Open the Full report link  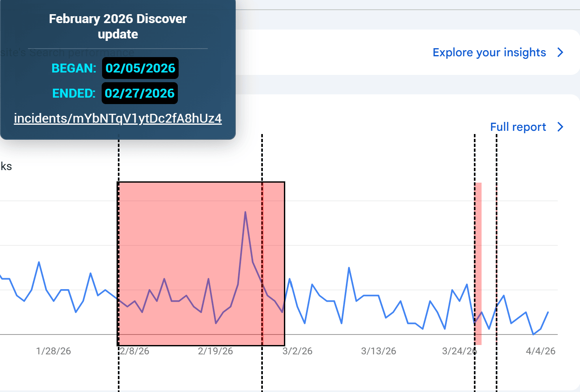(x=518, y=127)
